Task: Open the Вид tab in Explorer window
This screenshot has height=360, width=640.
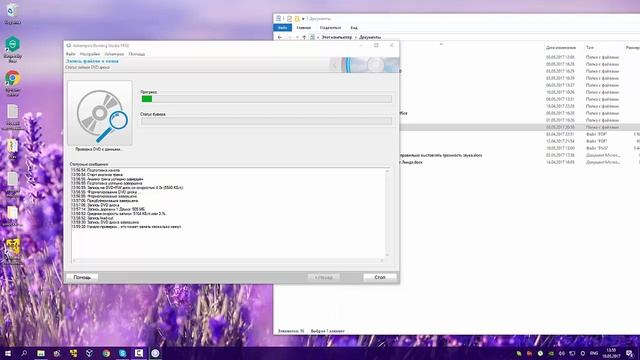Action: [x=354, y=28]
